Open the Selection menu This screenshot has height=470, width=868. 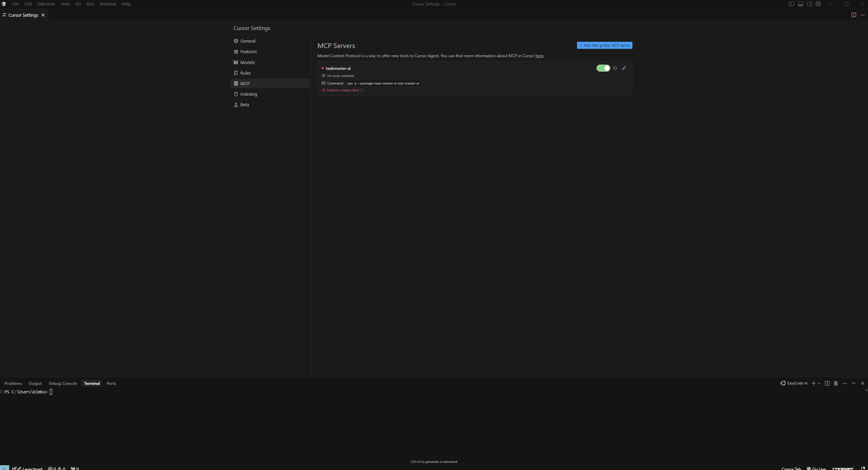pos(46,4)
